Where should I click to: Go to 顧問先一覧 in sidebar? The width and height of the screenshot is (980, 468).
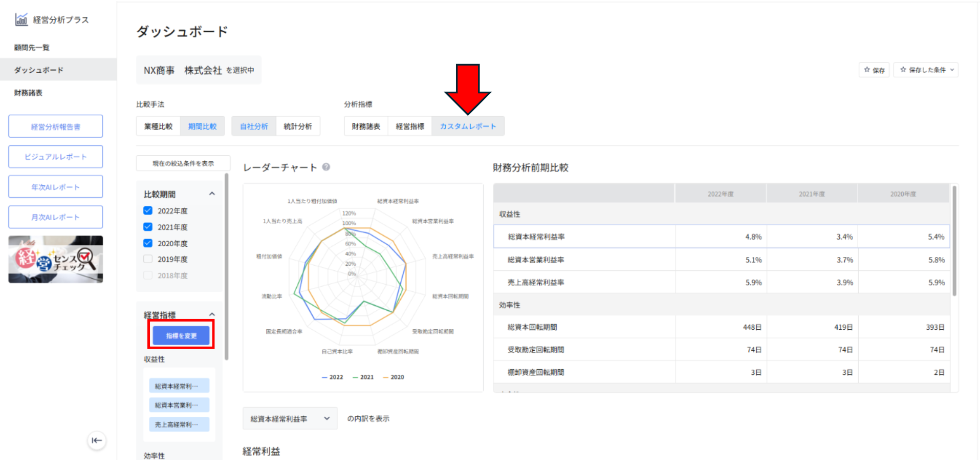point(32,48)
